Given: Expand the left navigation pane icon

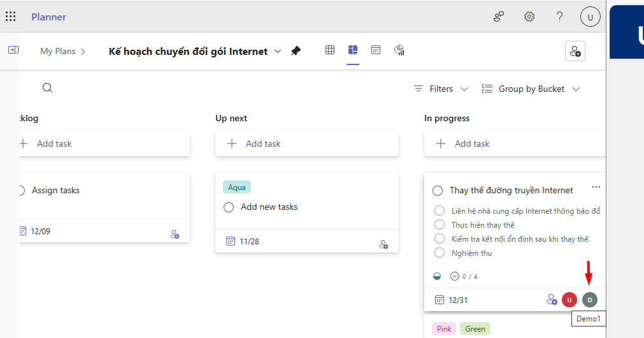Looking at the screenshot, I should tap(13, 50).
